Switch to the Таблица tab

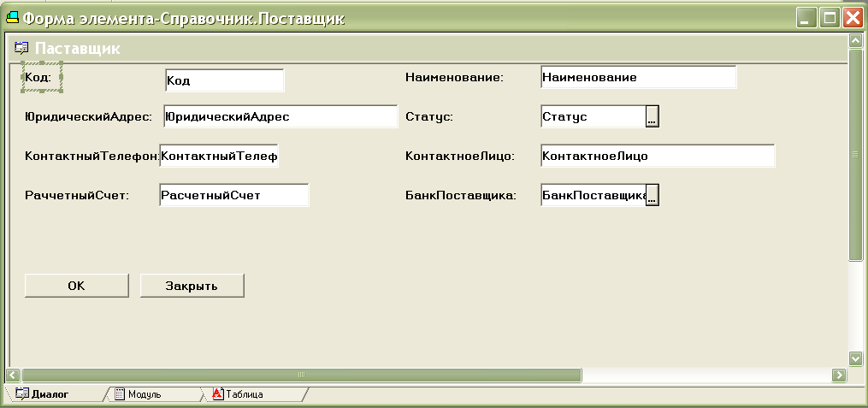click(238, 394)
